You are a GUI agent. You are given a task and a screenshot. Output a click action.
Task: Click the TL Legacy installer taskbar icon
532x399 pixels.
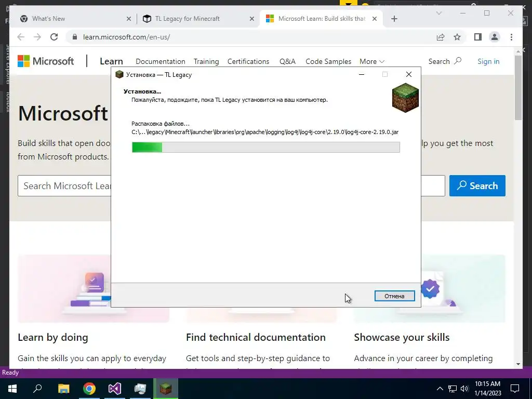pos(166,389)
